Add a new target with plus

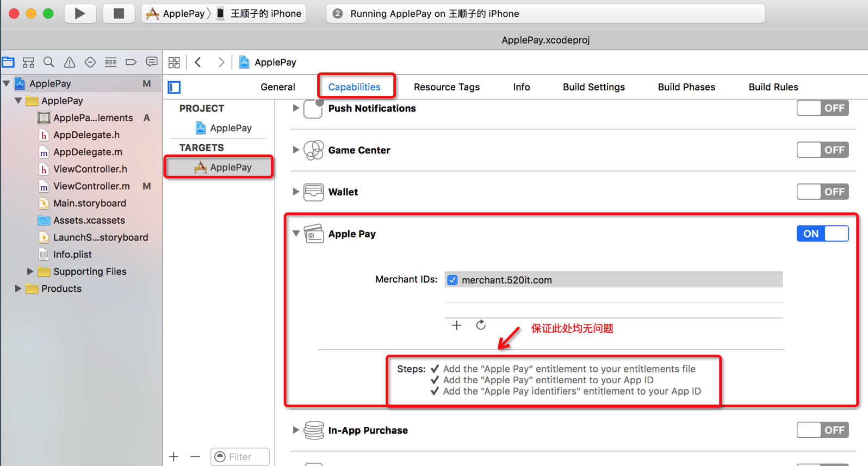[174, 457]
